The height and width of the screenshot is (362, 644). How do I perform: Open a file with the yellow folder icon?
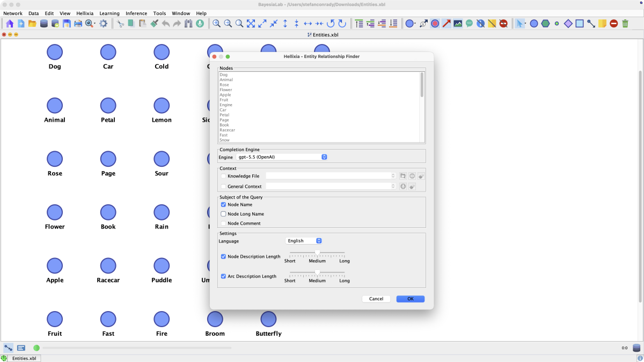click(x=32, y=24)
